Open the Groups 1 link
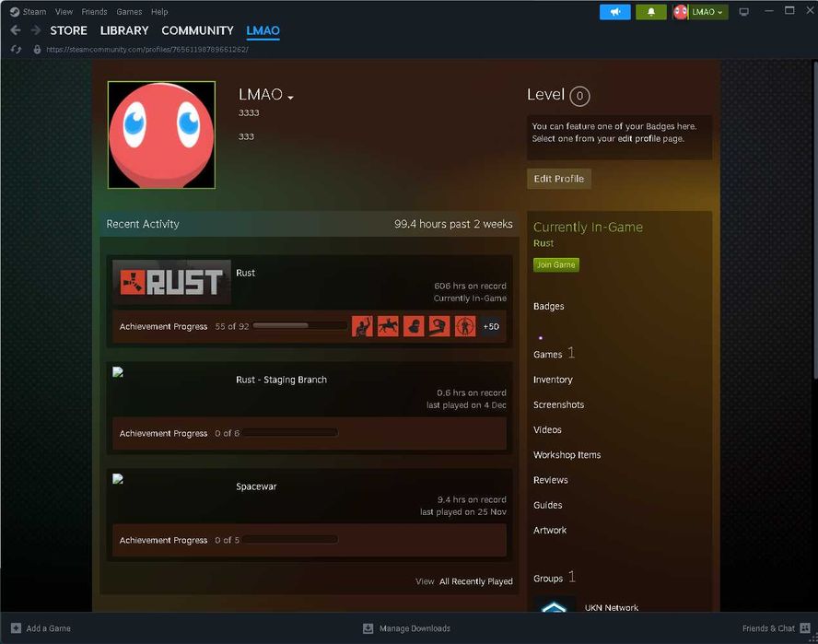Viewport: 818px width, 644px height. pos(554,578)
